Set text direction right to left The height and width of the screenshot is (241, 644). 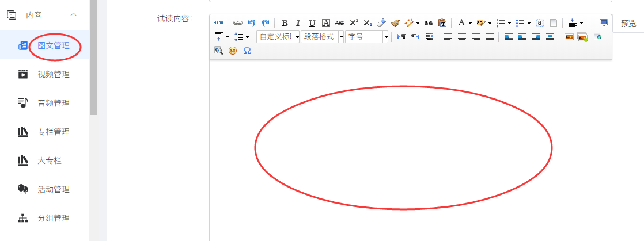point(415,37)
